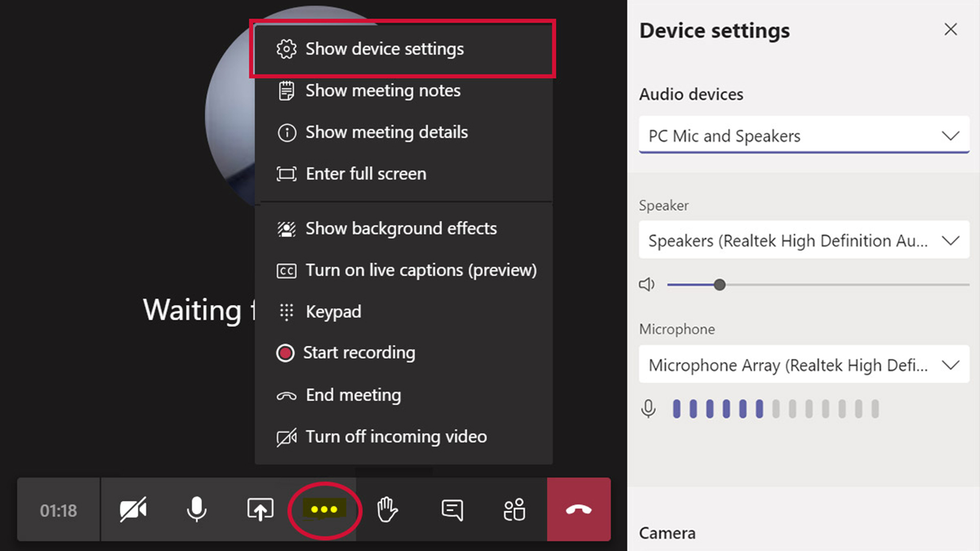The image size is (980, 551).
Task: Click the raise hand icon
Action: [x=388, y=509]
